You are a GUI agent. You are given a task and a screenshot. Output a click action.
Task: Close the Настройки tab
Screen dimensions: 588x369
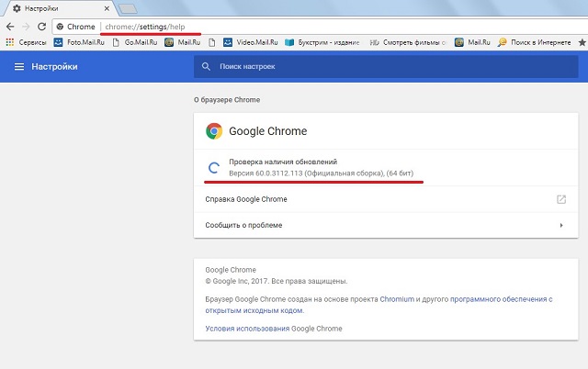(x=107, y=8)
